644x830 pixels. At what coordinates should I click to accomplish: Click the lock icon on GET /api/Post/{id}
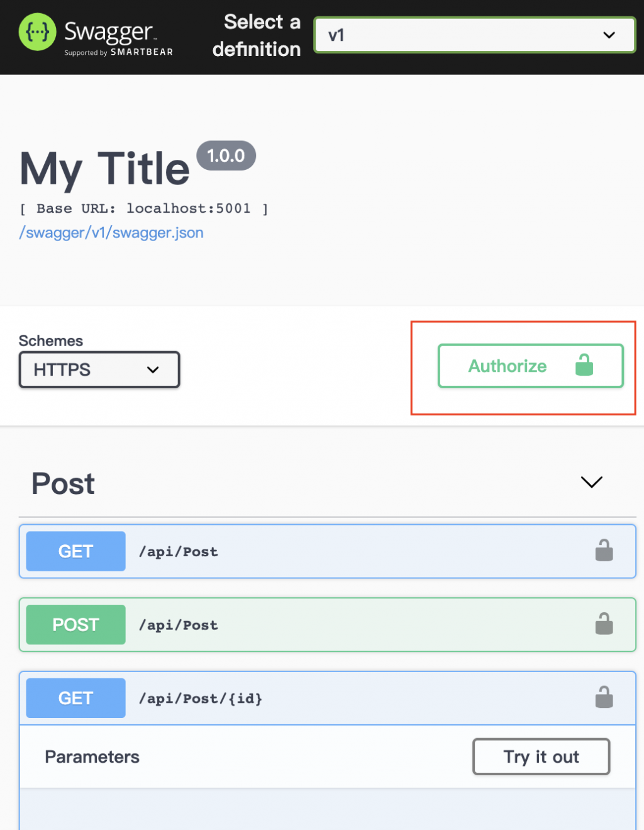(x=604, y=697)
